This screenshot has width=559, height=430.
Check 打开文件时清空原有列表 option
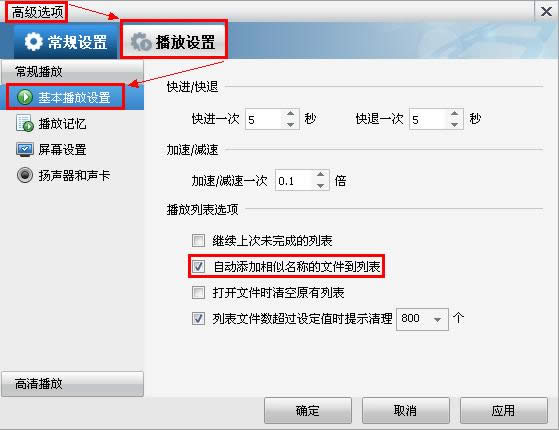(x=198, y=292)
